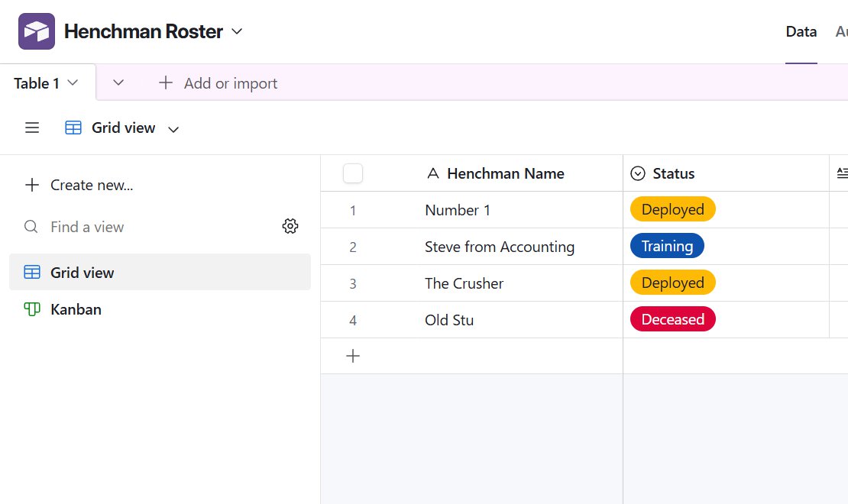Click the grid icon in view toolbar
Screen dimensions: 848x504
(x=73, y=128)
